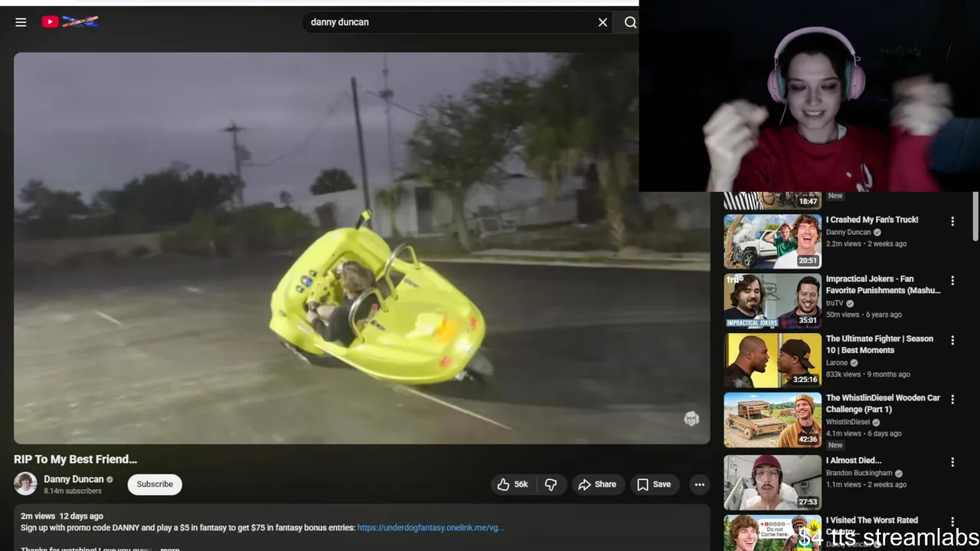Screen dimensions: 980x551
Task: Expand the description with ...more
Action: point(170,548)
